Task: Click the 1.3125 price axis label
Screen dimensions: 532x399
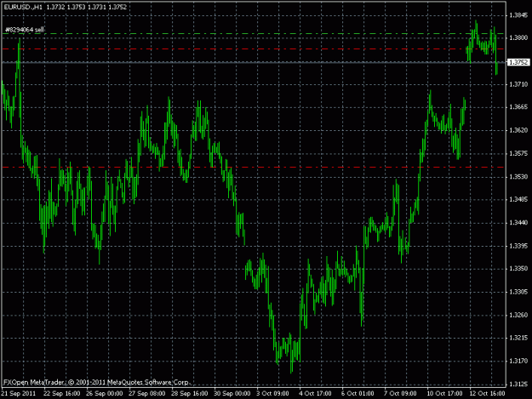Action: pyautogui.click(x=518, y=384)
